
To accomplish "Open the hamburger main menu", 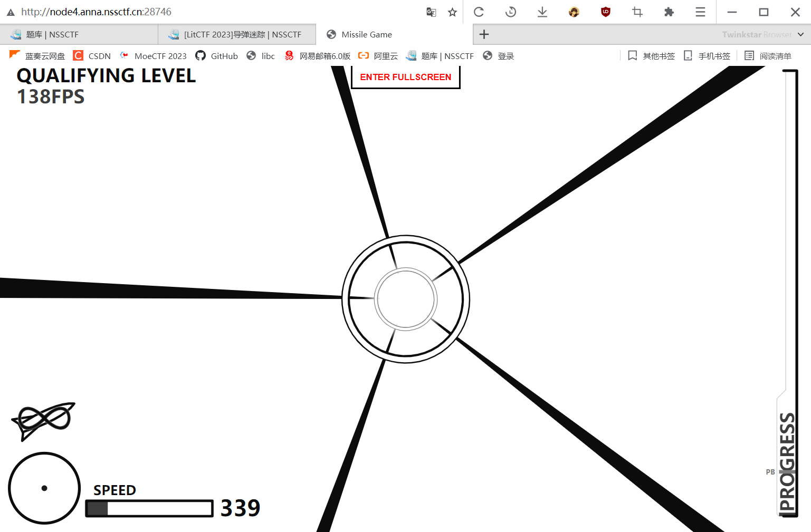I will [700, 12].
